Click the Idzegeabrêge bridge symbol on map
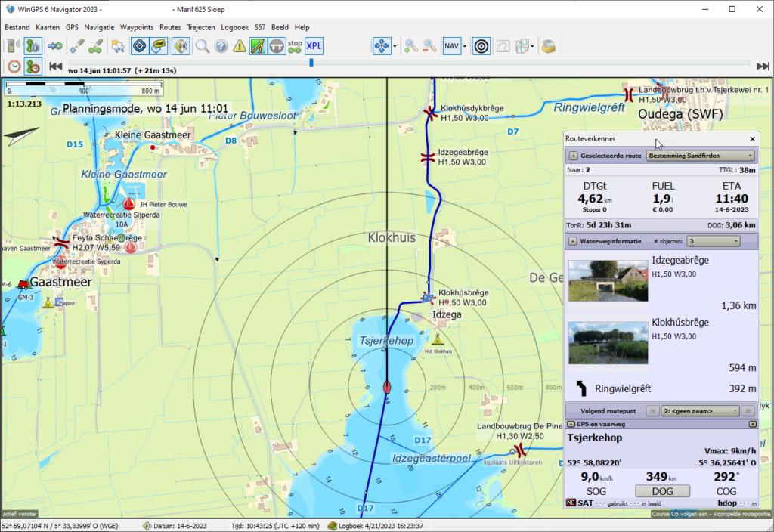Screen dimensions: 774x532 (x=428, y=158)
